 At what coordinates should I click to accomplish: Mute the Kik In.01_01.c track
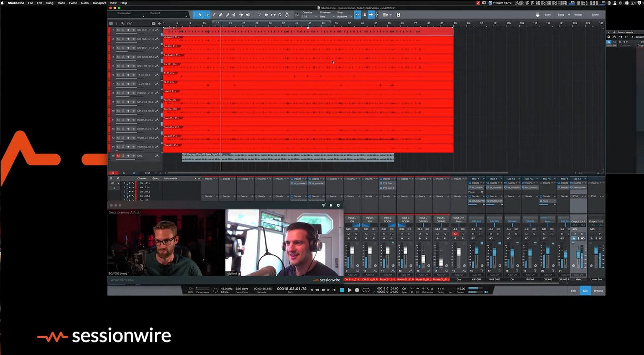(x=118, y=30)
